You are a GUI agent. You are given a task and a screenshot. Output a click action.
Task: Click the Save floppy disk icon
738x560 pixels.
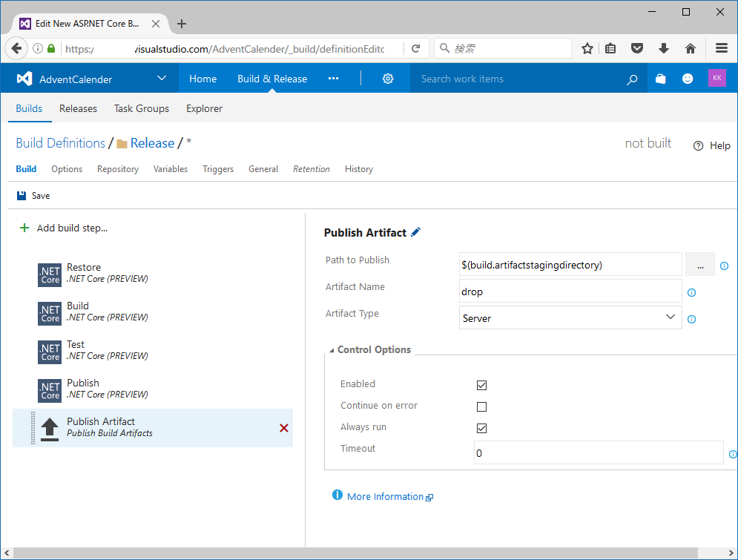click(x=22, y=196)
